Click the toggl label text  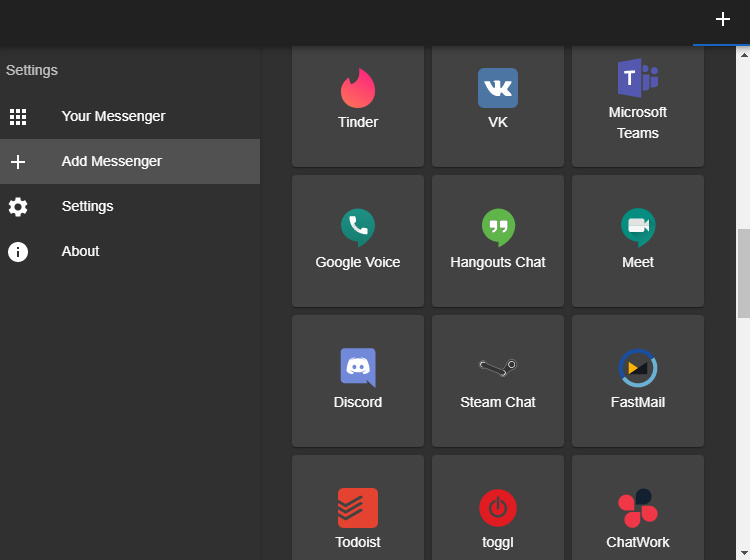(498, 542)
